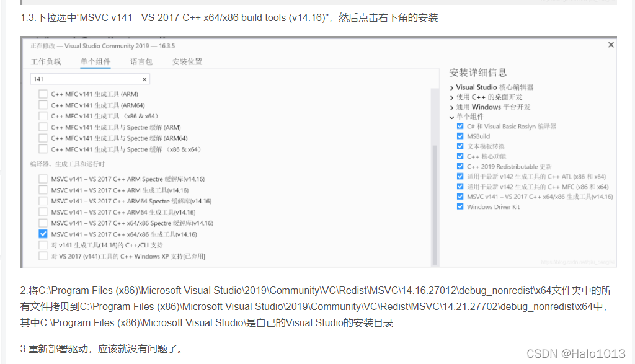635x364 pixels.
Task: Collapse the 单个组件 details section
Action: [x=451, y=117]
